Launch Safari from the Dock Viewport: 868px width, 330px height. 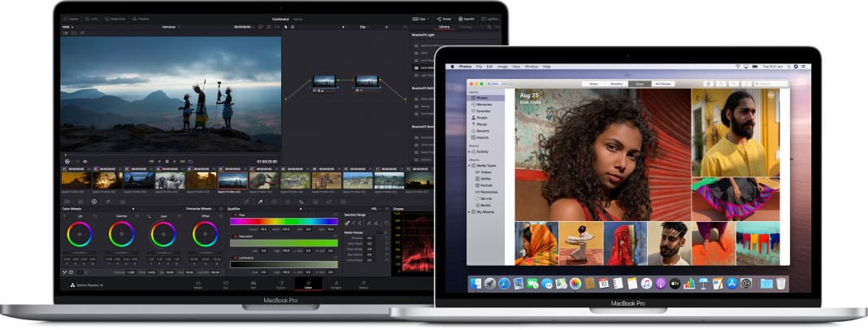click(505, 284)
